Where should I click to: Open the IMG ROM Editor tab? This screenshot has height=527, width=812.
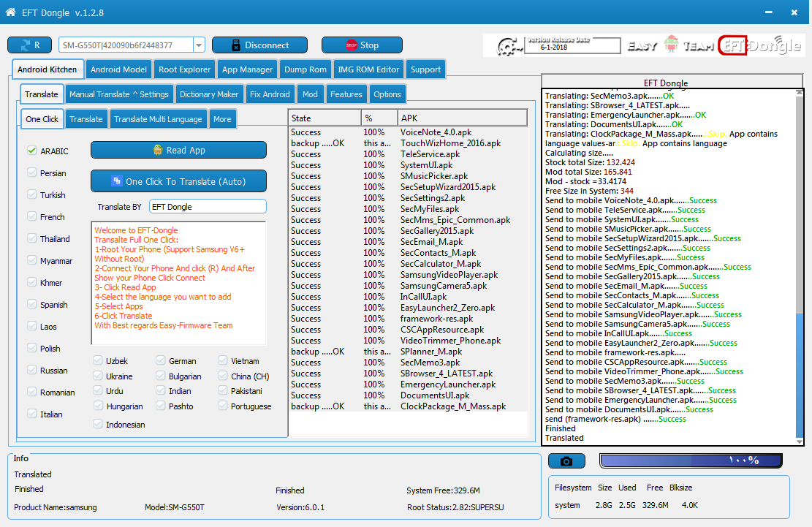[368, 69]
